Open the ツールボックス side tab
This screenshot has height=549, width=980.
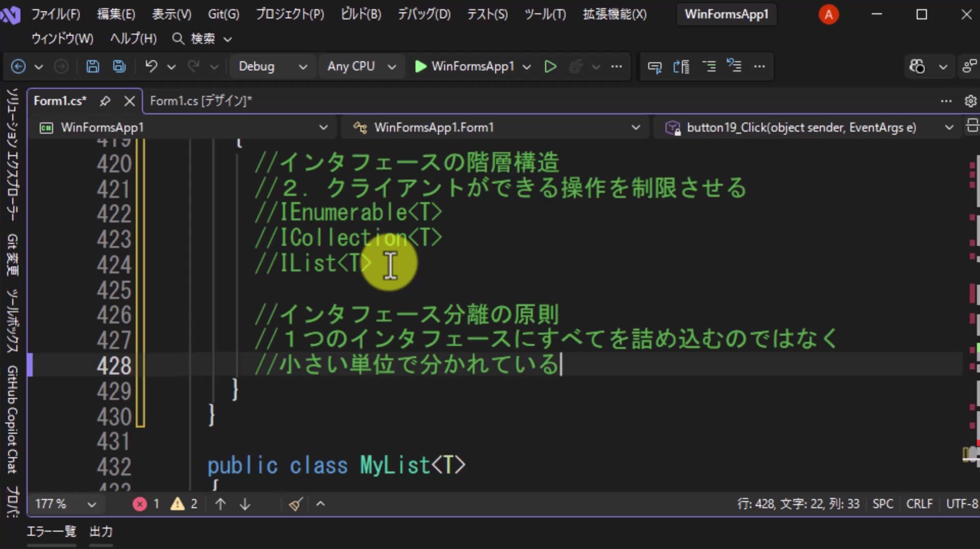tap(12, 320)
